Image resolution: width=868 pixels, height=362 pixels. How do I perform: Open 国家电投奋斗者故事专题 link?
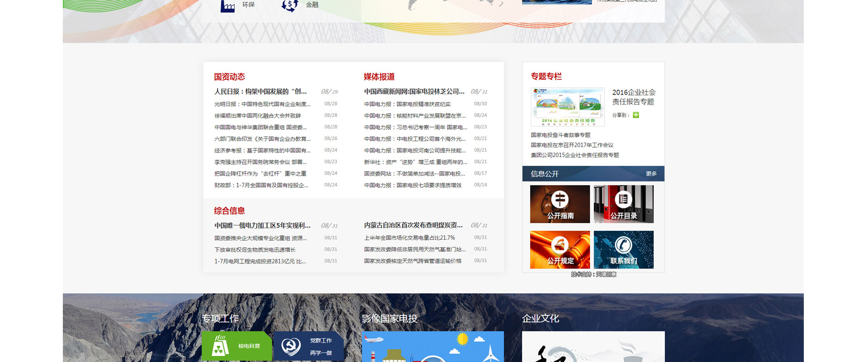pyautogui.click(x=561, y=135)
